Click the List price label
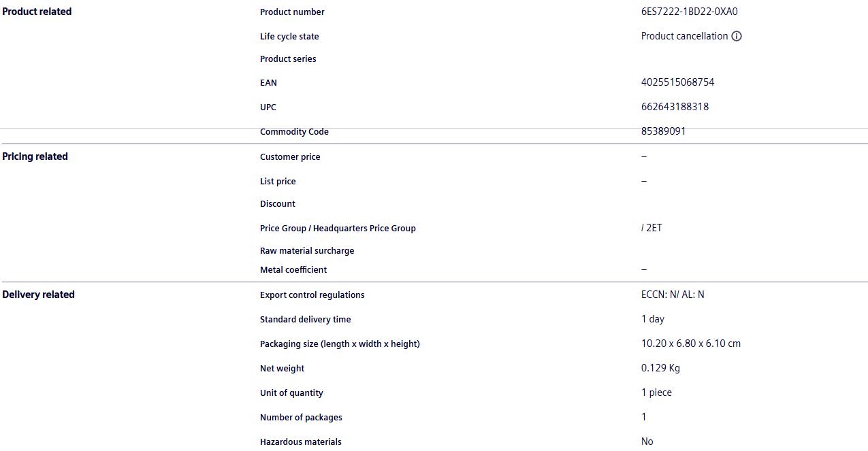Image resolution: width=868 pixels, height=451 pixels. [278, 182]
